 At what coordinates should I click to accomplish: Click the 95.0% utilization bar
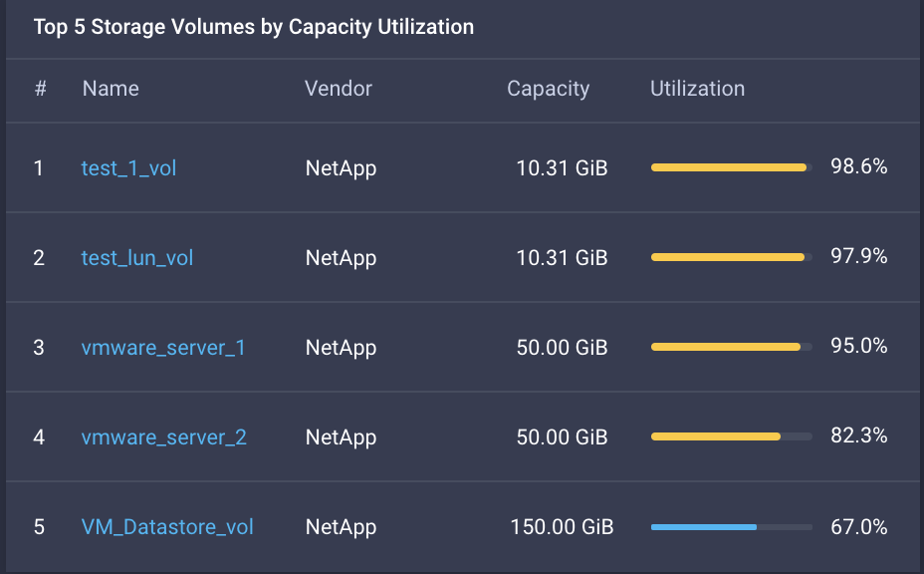coord(731,347)
